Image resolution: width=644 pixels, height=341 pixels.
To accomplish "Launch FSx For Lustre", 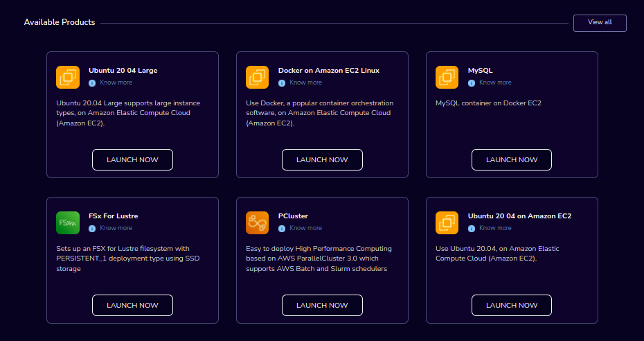I will (x=132, y=305).
